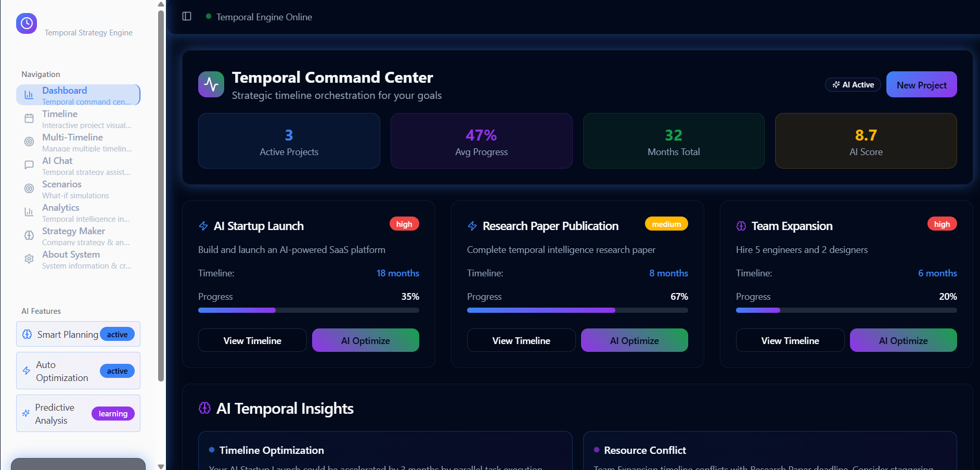Toggle Predictive Analysis learning badge
The height and width of the screenshot is (470, 980).
(x=113, y=414)
